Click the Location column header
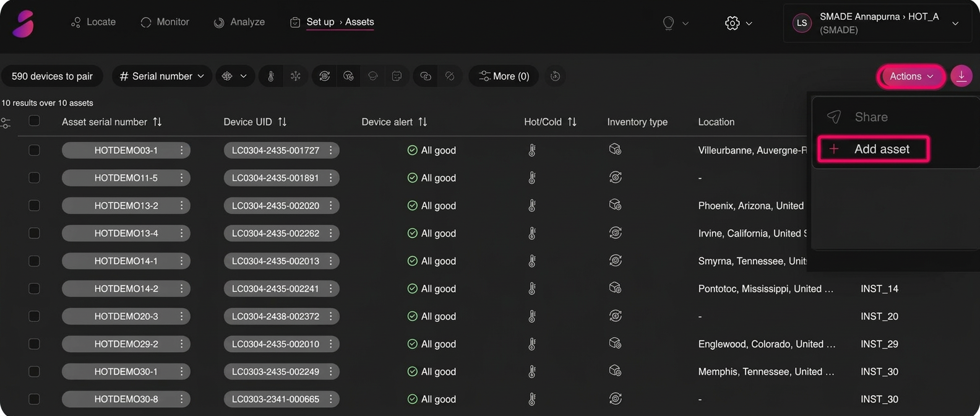 [x=716, y=122]
